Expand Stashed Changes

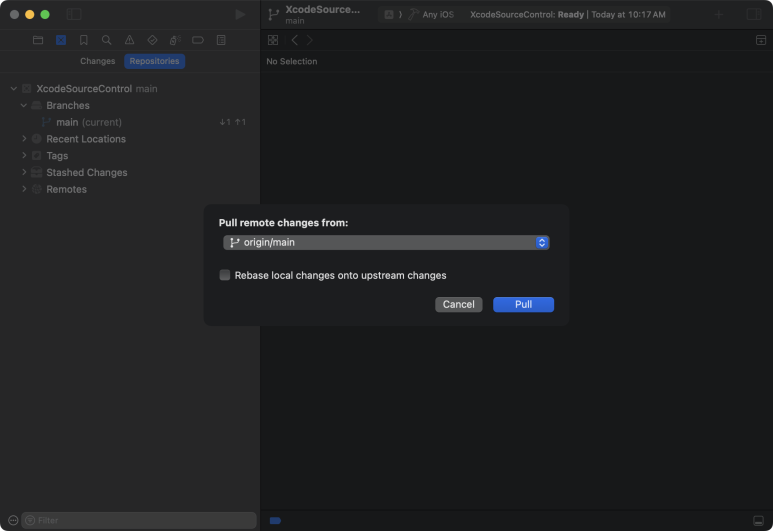point(24,173)
